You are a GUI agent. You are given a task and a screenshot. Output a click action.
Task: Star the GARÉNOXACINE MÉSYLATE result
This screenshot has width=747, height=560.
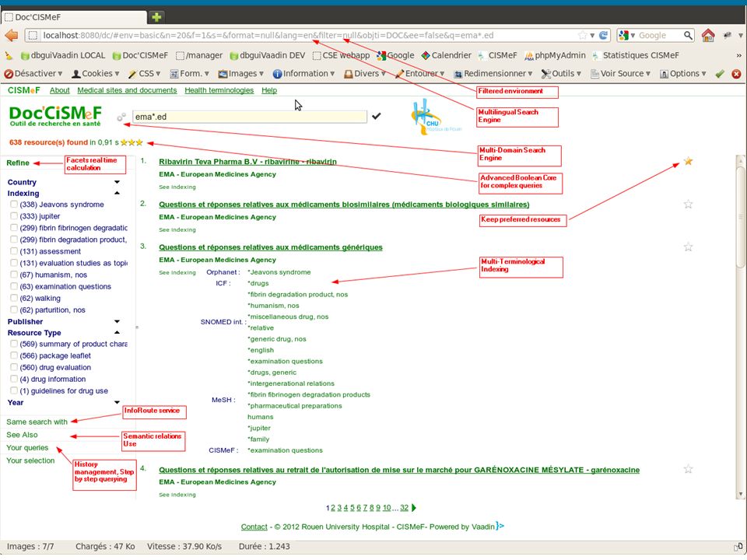tap(688, 469)
